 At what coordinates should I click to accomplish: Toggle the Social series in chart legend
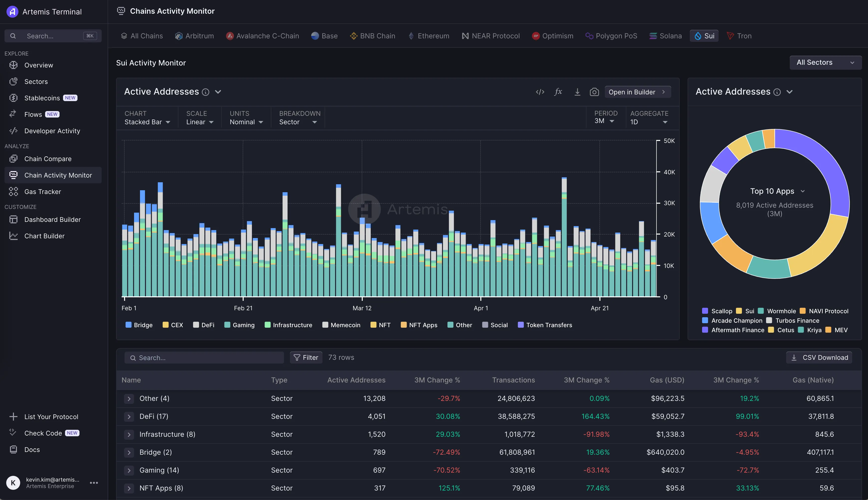[x=495, y=325]
